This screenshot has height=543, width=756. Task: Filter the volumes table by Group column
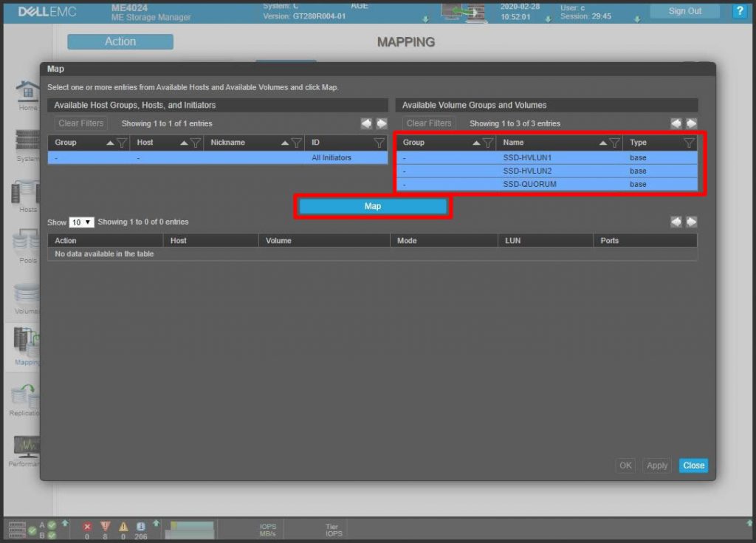488,143
